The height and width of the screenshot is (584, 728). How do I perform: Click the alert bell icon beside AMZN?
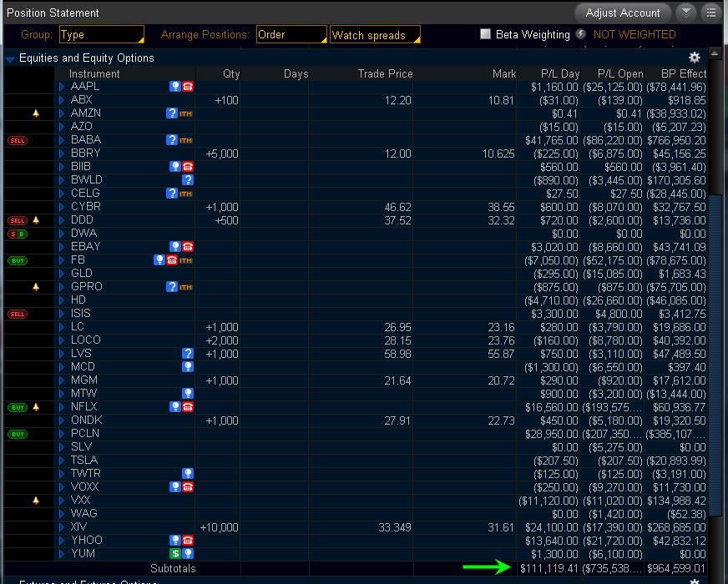(36, 113)
